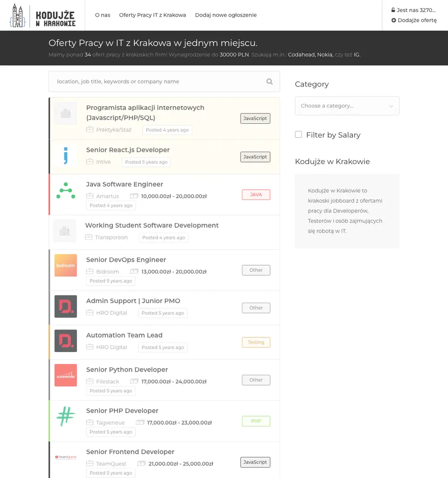Open TeamQuest logo
This screenshot has height=478, width=448.
coord(65,457)
